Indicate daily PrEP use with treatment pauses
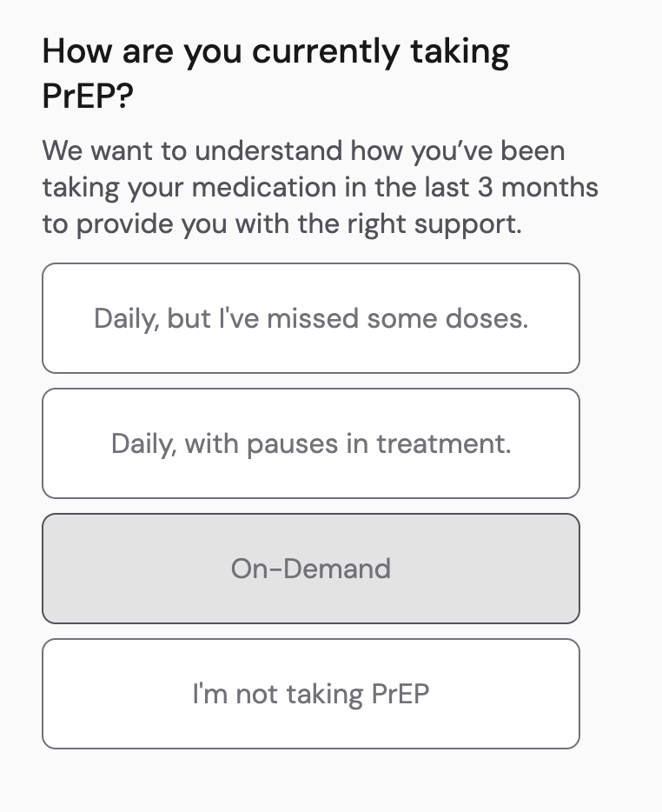 click(x=310, y=443)
